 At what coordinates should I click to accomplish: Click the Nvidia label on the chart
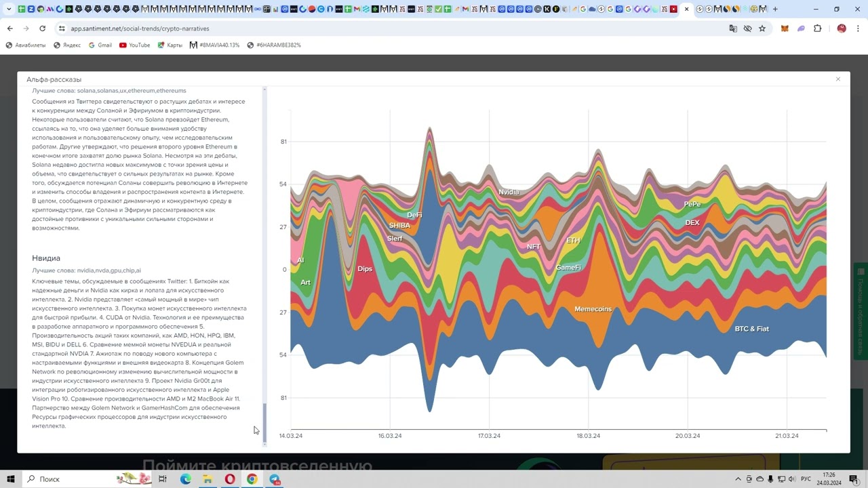point(509,192)
